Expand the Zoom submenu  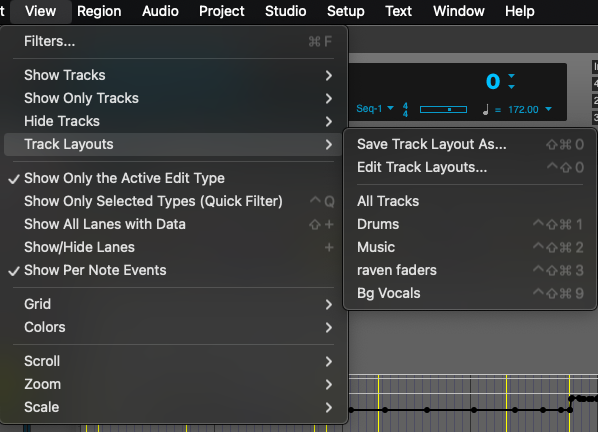click(173, 384)
